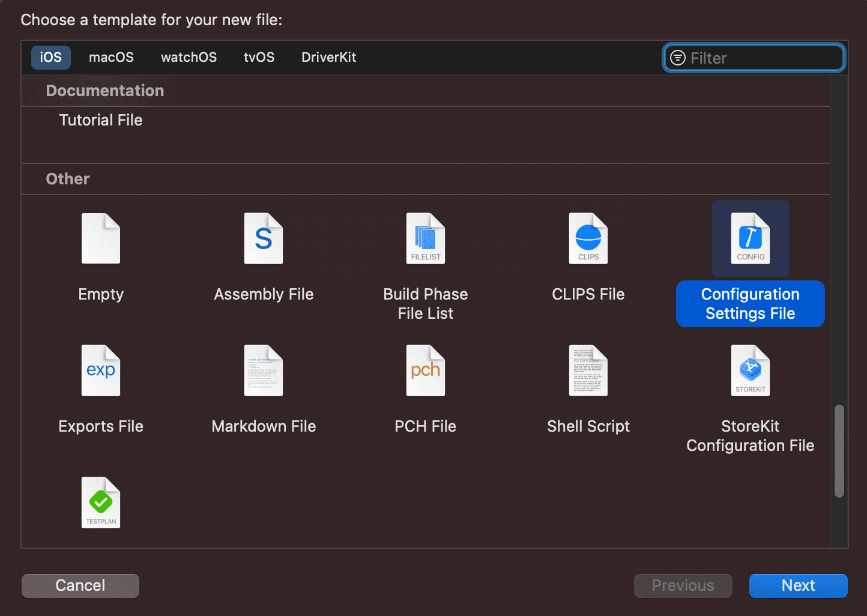Focus the Filter text field
This screenshot has width=867, height=616.
[x=763, y=58]
